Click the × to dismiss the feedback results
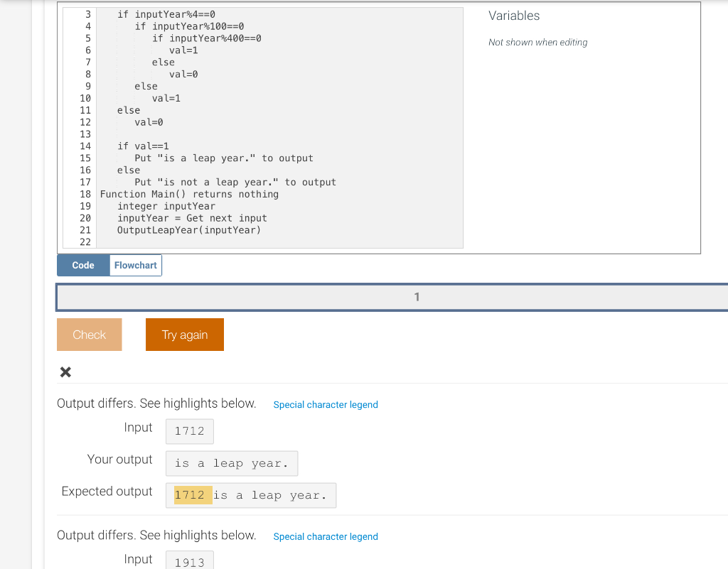 65,372
